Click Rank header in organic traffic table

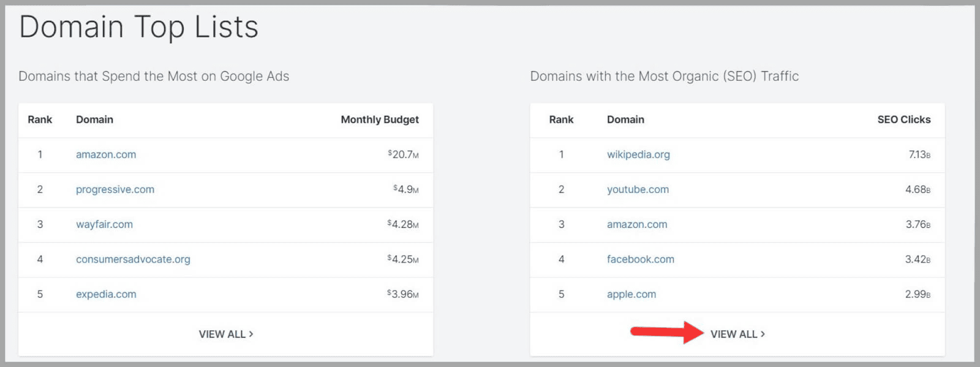(x=561, y=119)
